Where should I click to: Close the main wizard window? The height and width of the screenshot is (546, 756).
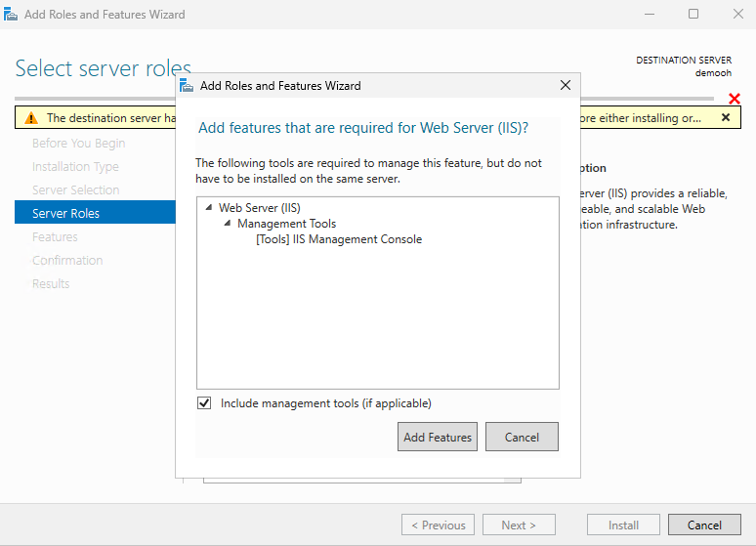point(738,14)
